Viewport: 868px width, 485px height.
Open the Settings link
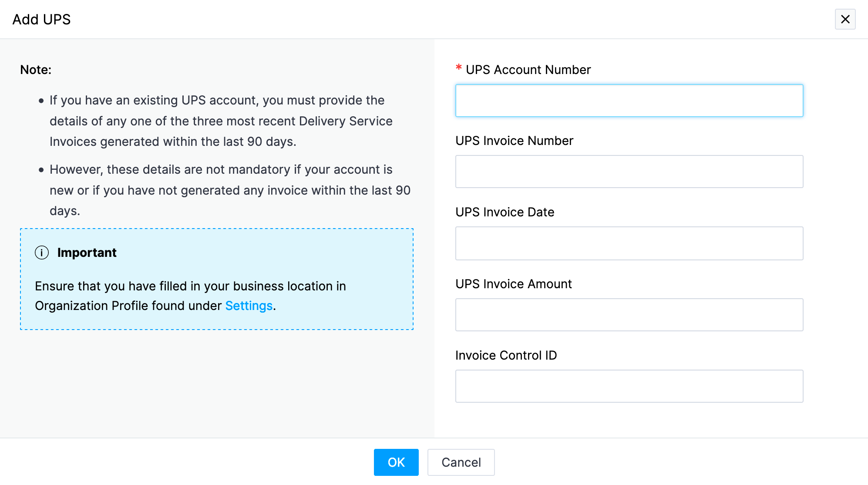click(249, 306)
